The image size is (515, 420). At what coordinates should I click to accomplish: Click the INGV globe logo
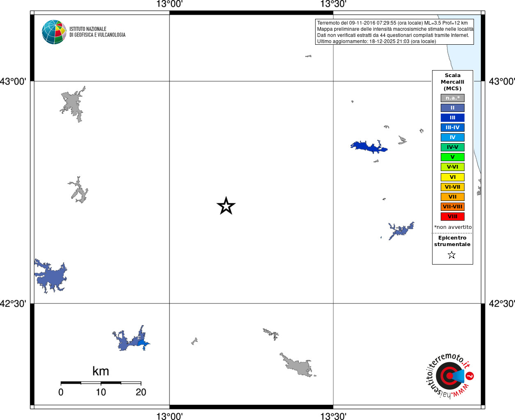click(54, 32)
